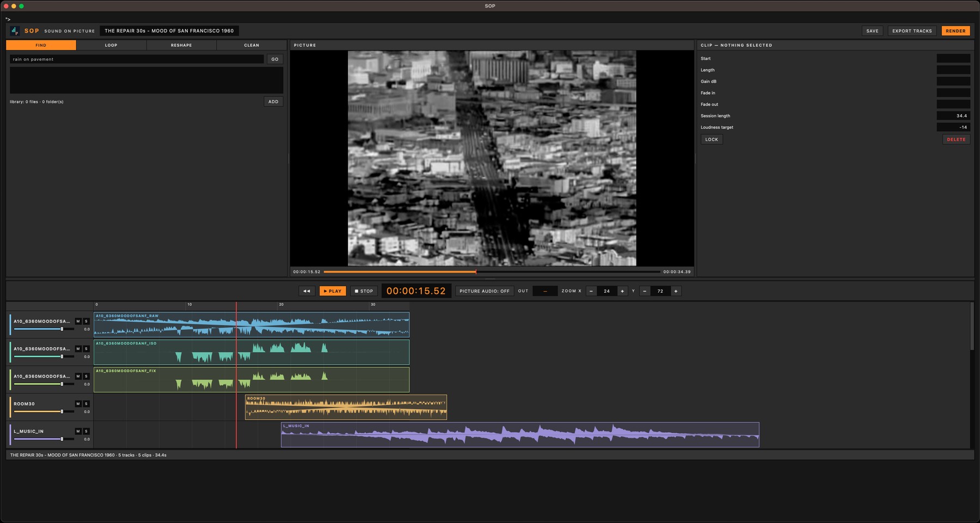Select the FIND tab

click(x=41, y=45)
